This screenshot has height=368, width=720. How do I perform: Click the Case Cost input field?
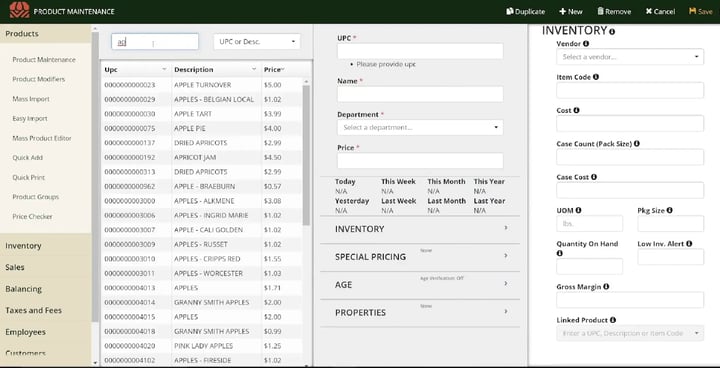(630, 190)
